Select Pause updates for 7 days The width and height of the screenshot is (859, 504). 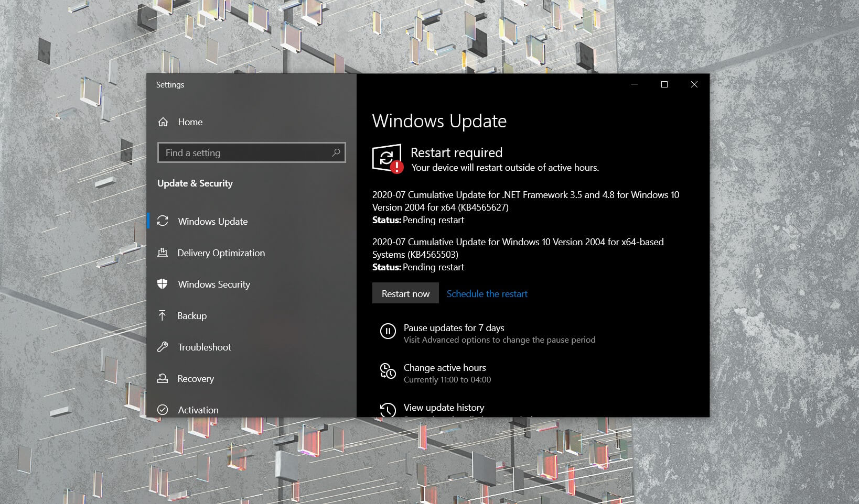tap(454, 327)
